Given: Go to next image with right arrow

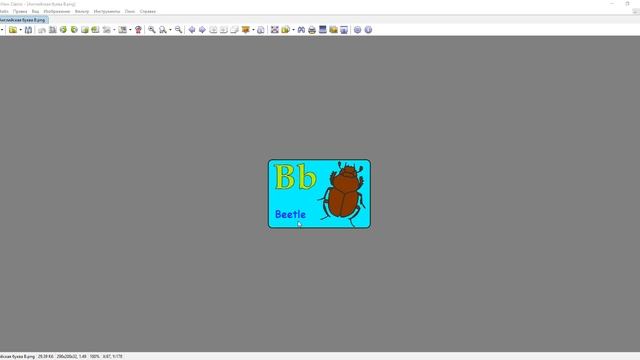Looking at the screenshot, I should tap(202, 30).
